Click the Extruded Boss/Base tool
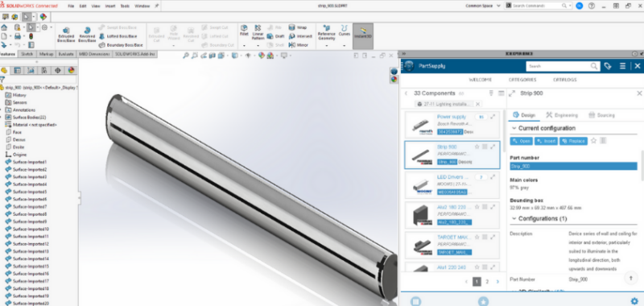 tap(66, 35)
